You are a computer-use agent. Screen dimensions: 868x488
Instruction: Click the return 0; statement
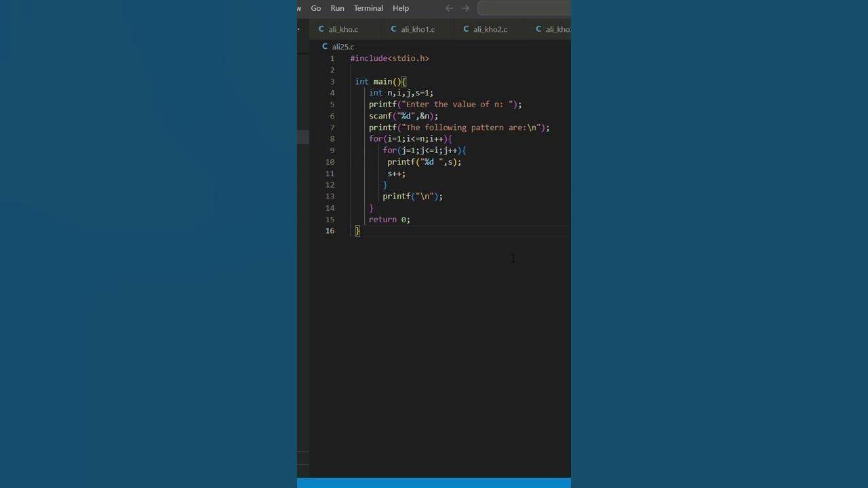coord(389,220)
